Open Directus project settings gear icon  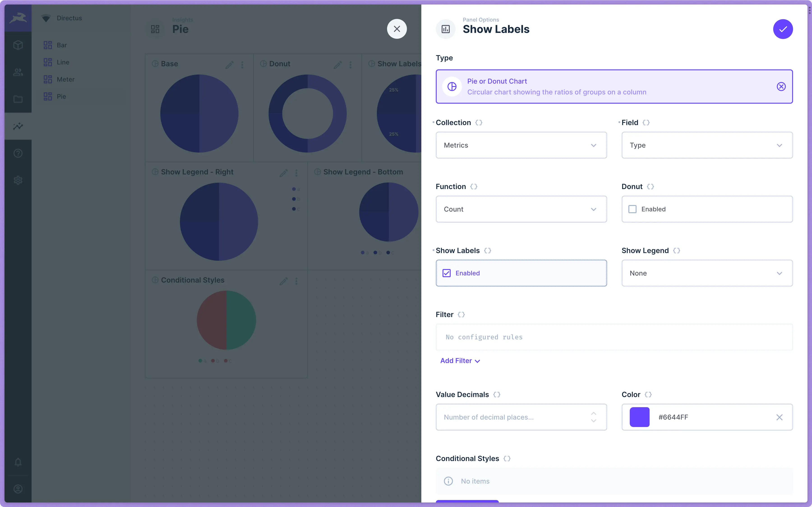coord(17,180)
